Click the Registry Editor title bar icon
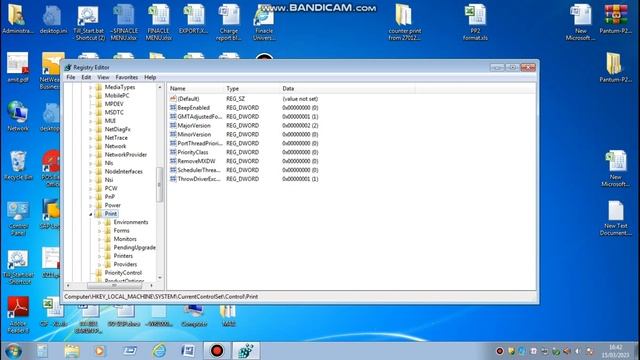Image resolution: width=640 pixels, height=360 pixels. tap(68, 67)
